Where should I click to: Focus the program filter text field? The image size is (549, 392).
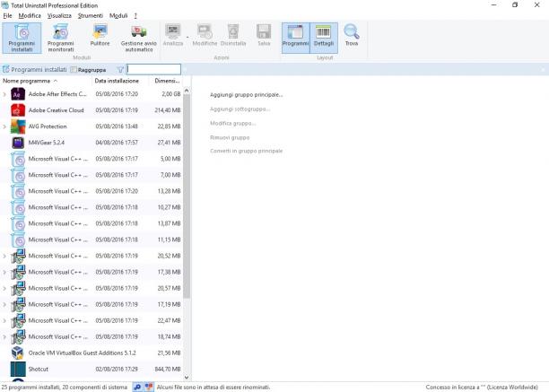coord(153,69)
